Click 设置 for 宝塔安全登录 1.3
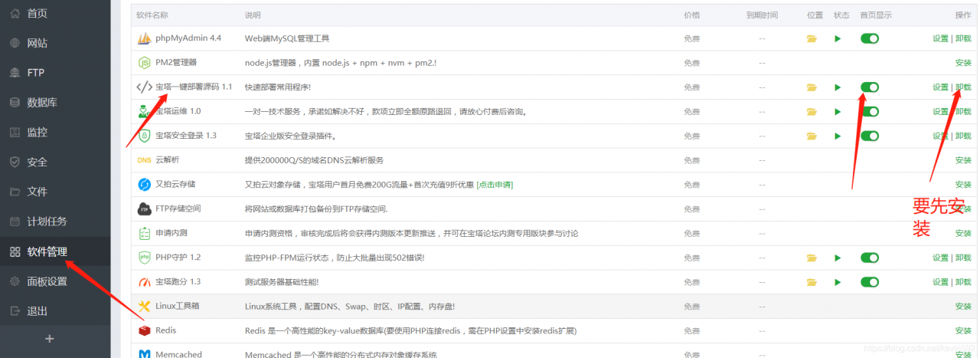980x358 pixels. tap(940, 136)
